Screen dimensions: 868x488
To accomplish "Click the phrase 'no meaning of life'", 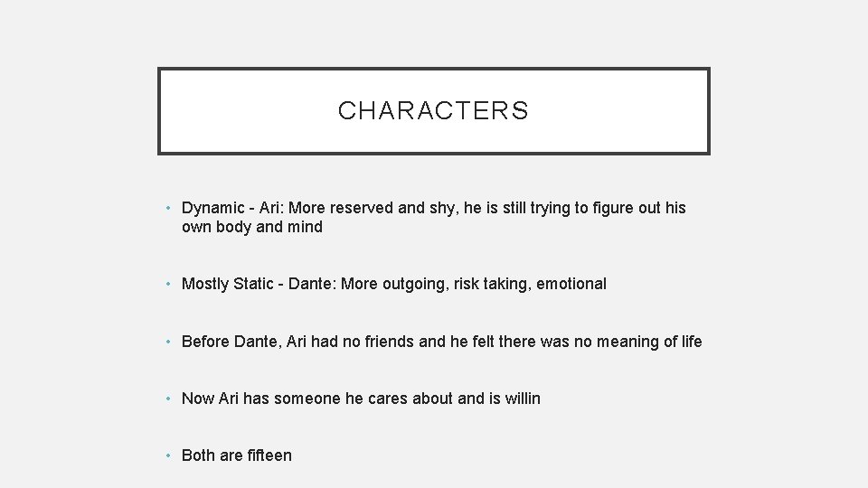I will click(x=637, y=342).
